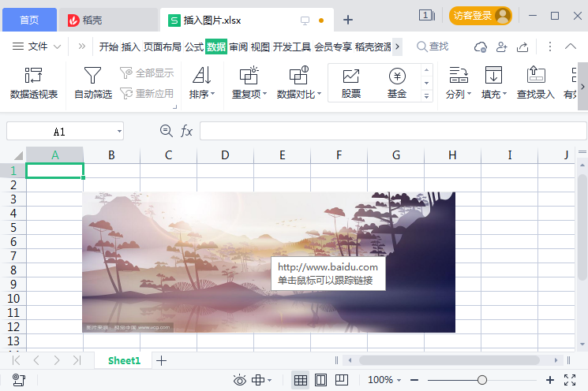Screen dimensions: 588x391
Task: Switch to Page Break Preview mode
Action: click(x=341, y=380)
